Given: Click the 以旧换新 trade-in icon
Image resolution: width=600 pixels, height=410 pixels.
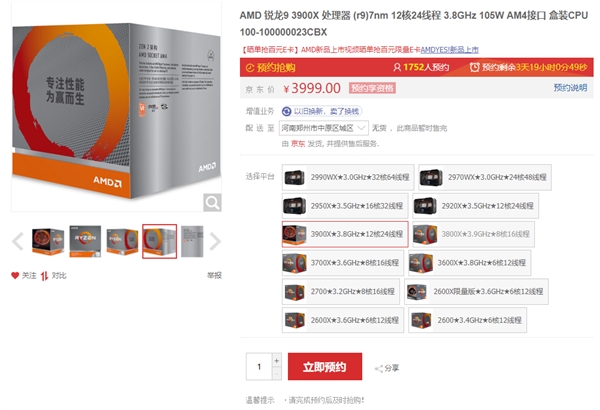Looking at the screenshot, I should (286, 111).
